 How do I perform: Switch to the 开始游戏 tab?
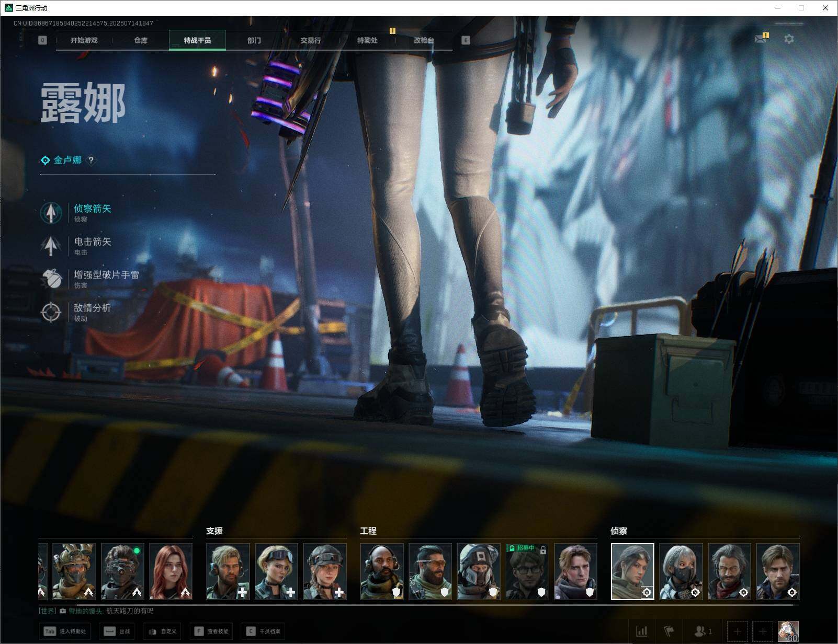[84, 40]
